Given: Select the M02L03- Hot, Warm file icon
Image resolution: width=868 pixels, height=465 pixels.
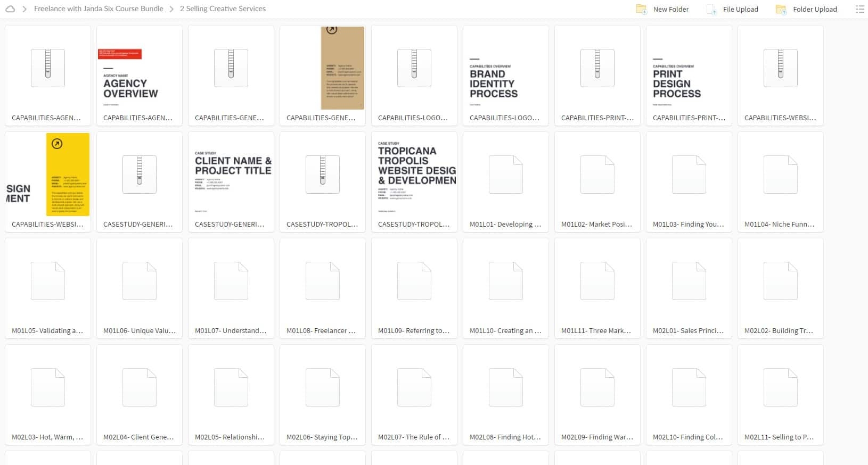Looking at the screenshot, I should [x=48, y=387].
